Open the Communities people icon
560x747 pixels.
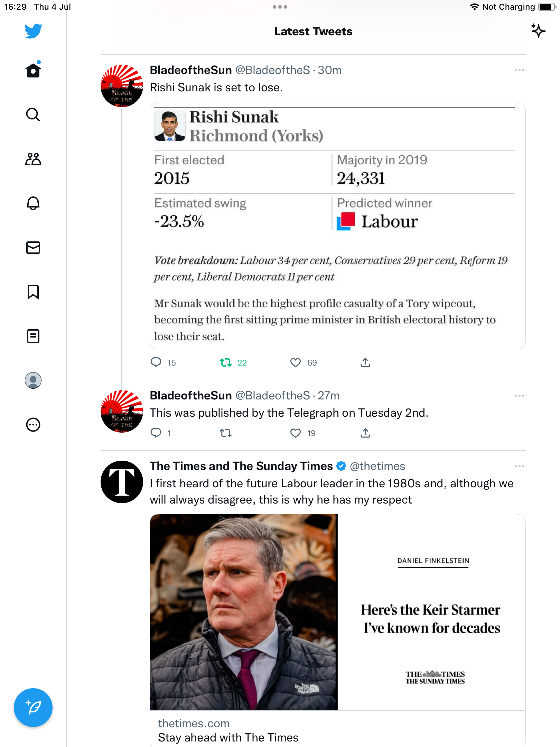click(33, 159)
